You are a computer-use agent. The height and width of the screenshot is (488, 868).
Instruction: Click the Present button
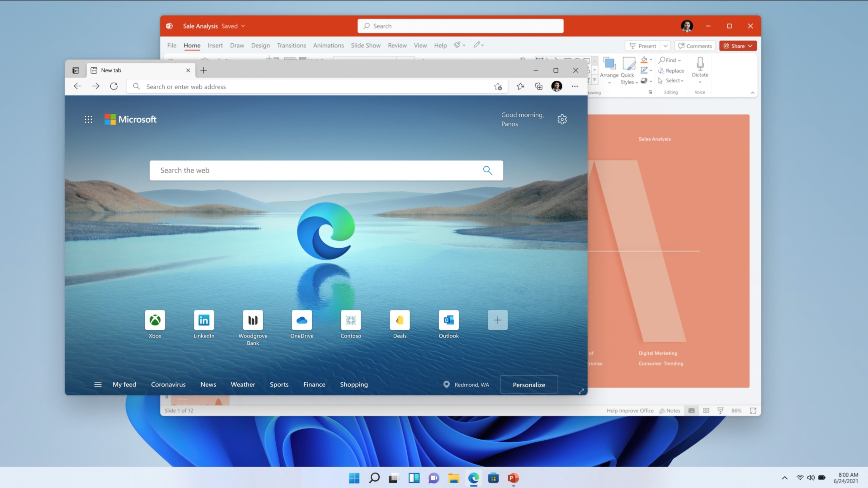point(643,46)
